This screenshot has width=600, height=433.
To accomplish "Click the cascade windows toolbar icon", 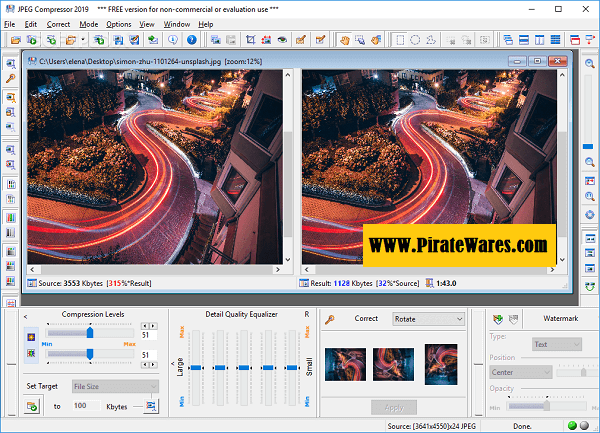I will point(508,40).
